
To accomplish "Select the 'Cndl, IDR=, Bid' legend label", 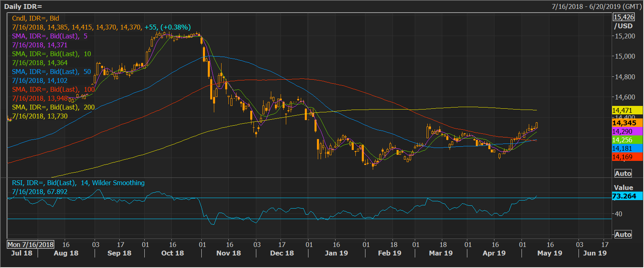I will point(36,18).
